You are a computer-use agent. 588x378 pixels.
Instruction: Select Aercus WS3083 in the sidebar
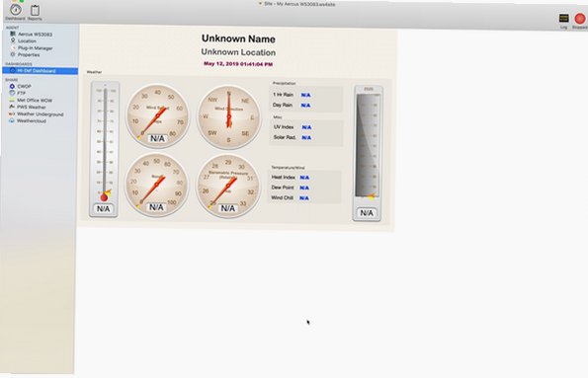click(35, 35)
